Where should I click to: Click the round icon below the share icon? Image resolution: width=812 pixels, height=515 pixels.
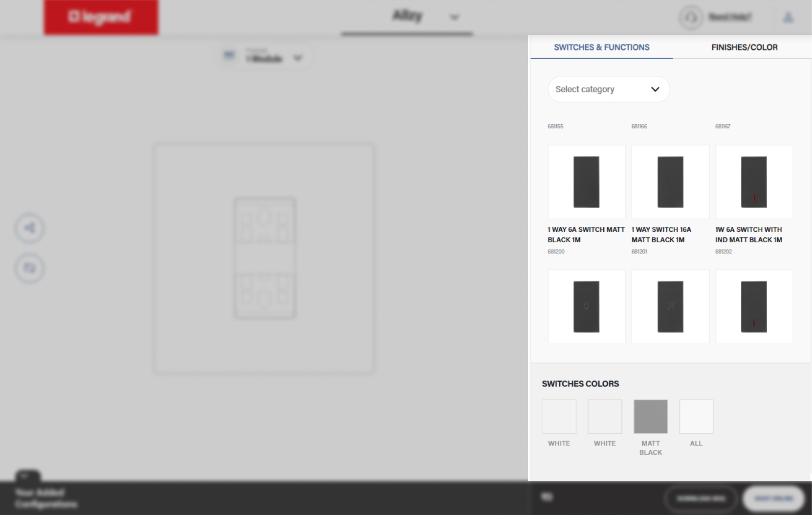30,268
